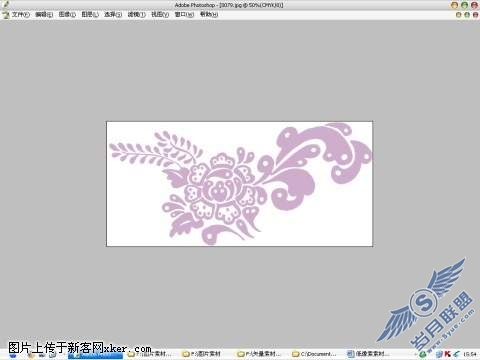Screen dimensions: 480x360
Task: Open the 文件(F) File menu
Action: tap(21, 14)
